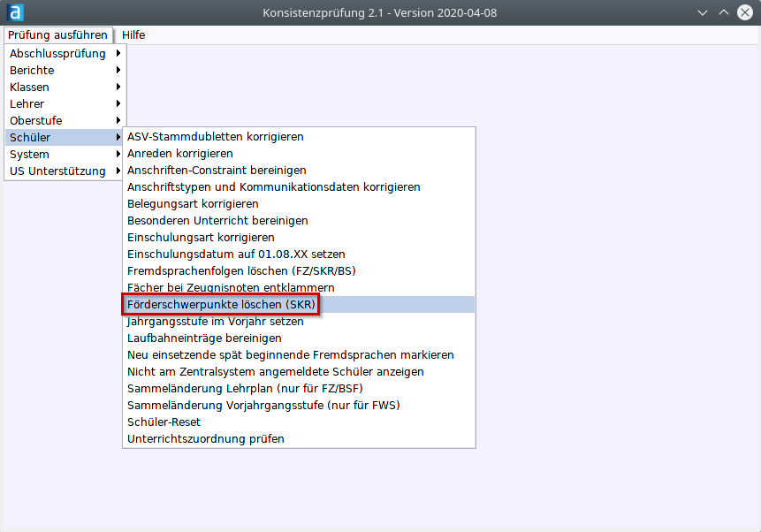Screen dimensions: 761x532
Task: Select Einschulungsdatum auf 01.08.XX setzen
Action: [299, 255]
